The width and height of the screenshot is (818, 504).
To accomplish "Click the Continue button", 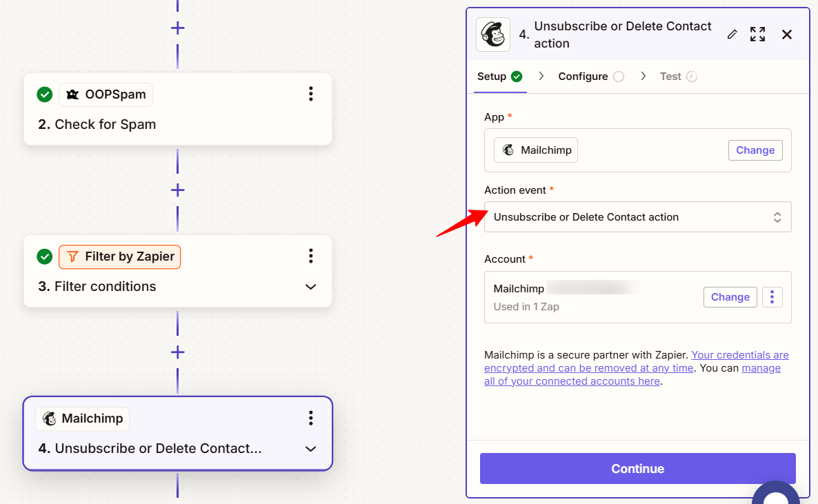I will click(x=637, y=469).
